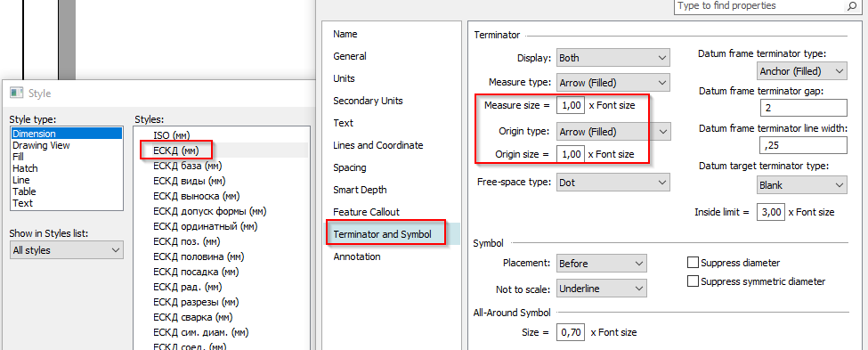Select ЕСКД виды (мм) style

coord(190,181)
